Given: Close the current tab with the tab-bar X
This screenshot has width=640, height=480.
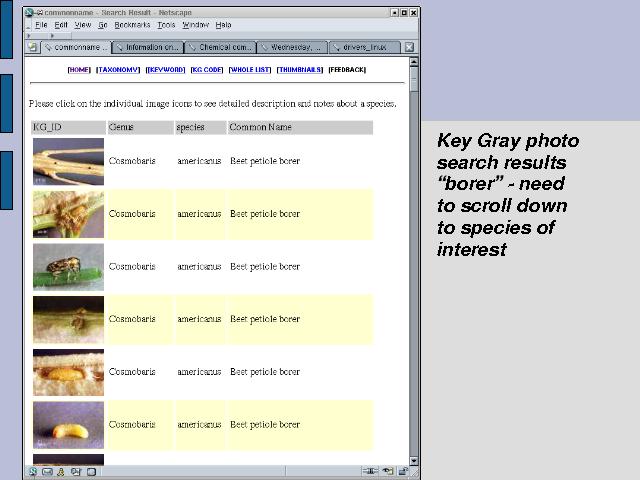Looking at the screenshot, I should pos(409,47).
